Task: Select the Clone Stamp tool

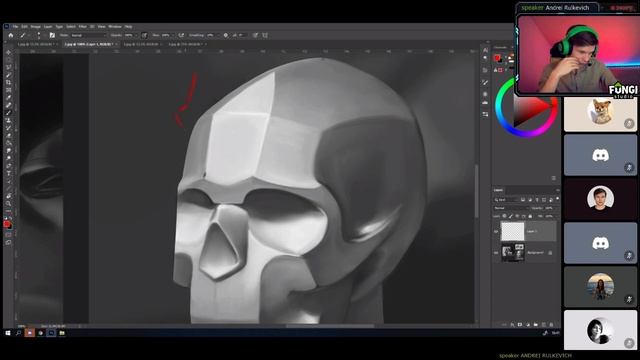Action: [x=8, y=120]
